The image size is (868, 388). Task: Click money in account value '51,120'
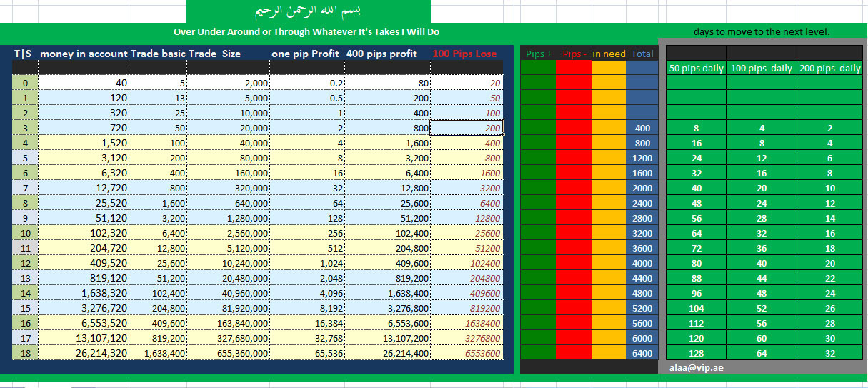(x=84, y=218)
